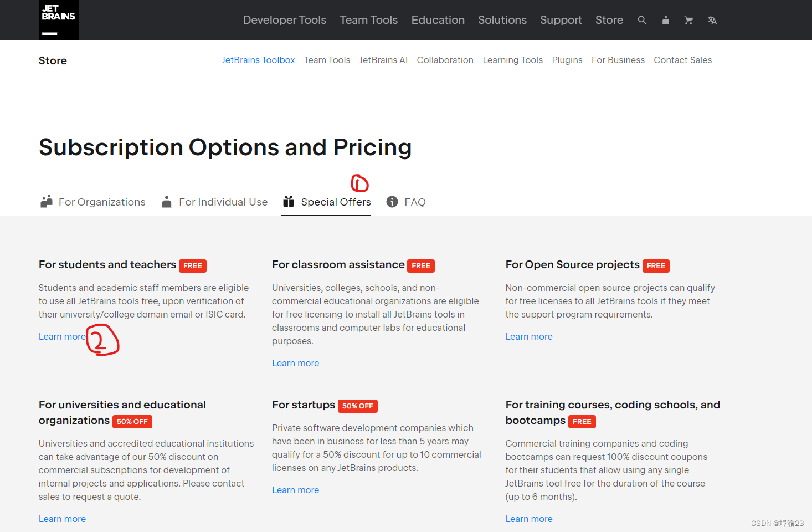
Task: Click the JetBrains logo
Action: (59, 20)
